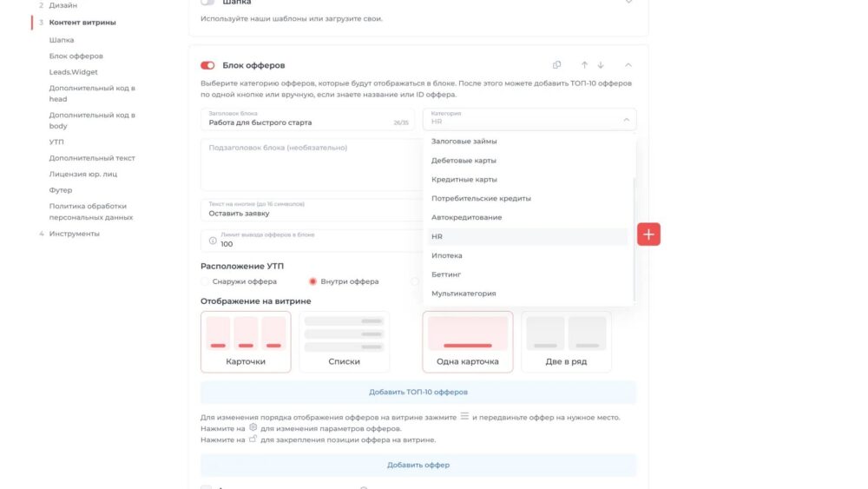The width and height of the screenshot is (868, 489).
Task: Choose Ипотека from the category list
Action: pyautogui.click(x=447, y=255)
